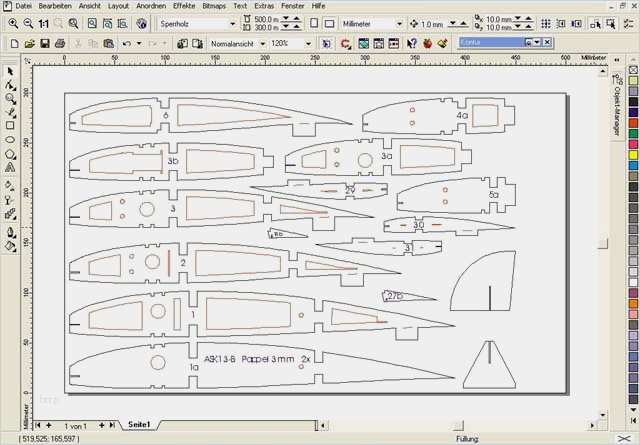Screen dimensions: 640x445
Task: Open the Anordnen menu
Action: click(151, 6)
